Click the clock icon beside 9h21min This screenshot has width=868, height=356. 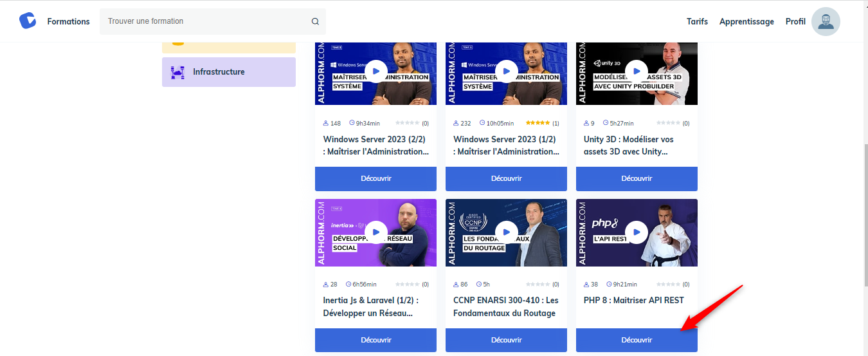coord(609,284)
